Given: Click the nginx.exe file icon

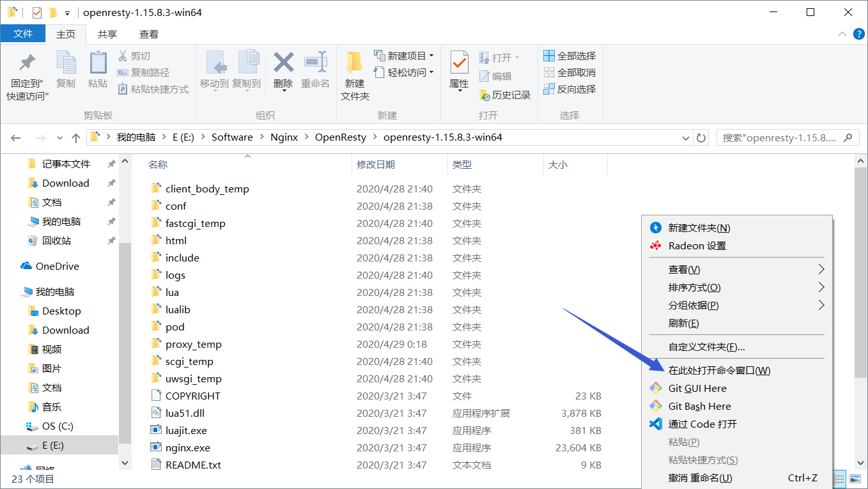Looking at the screenshot, I should click(x=155, y=447).
